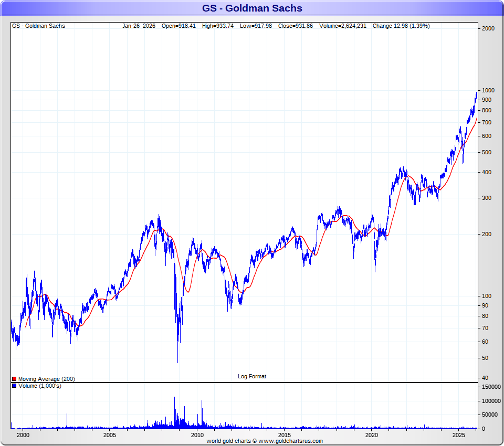Click 'GS - Goldman Sachs' label inside the chart
This screenshot has height=446, width=504.
(38, 26)
